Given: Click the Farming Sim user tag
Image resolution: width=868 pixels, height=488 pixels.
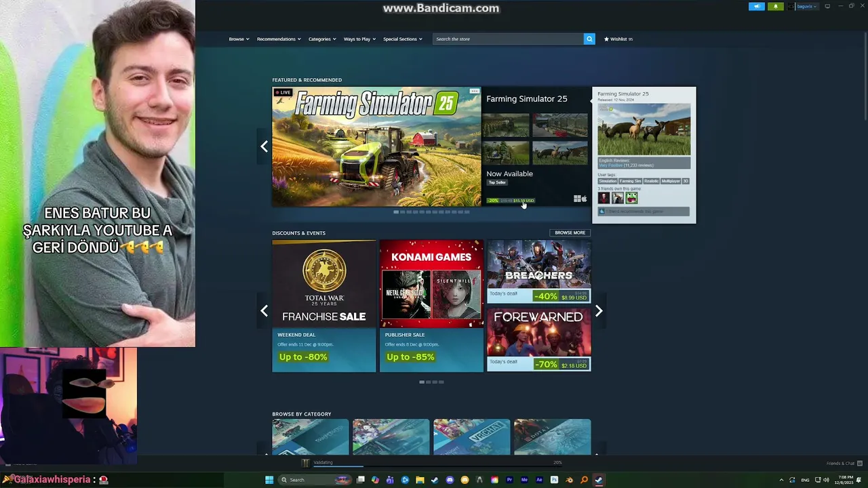Looking at the screenshot, I should click(x=630, y=181).
